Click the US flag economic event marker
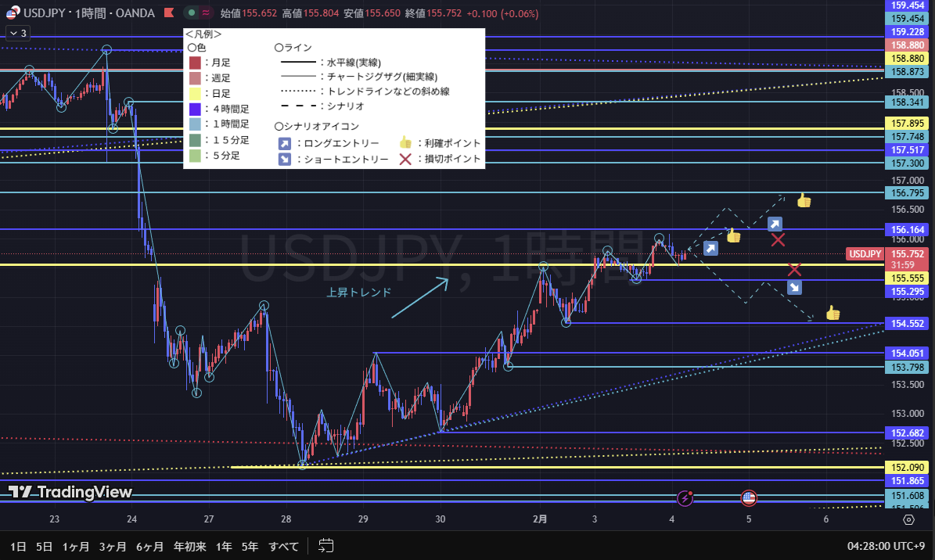 click(x=749, y=497)
